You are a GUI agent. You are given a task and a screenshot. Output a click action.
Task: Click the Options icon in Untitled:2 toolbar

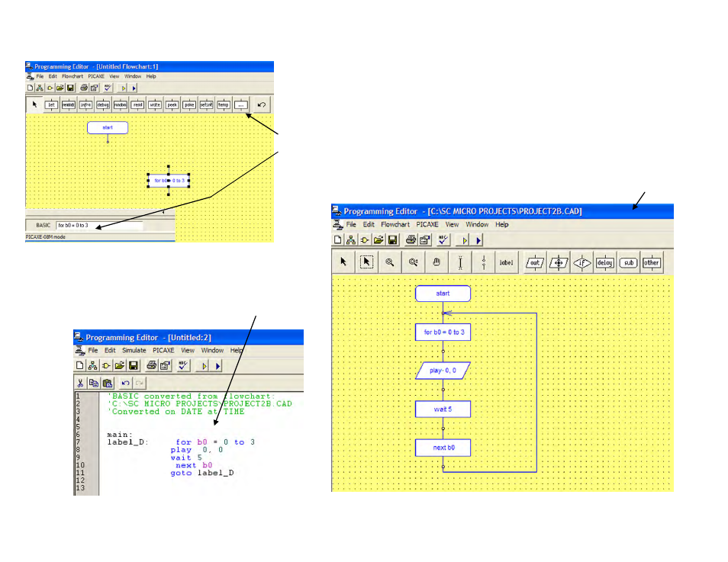point(165,366)
